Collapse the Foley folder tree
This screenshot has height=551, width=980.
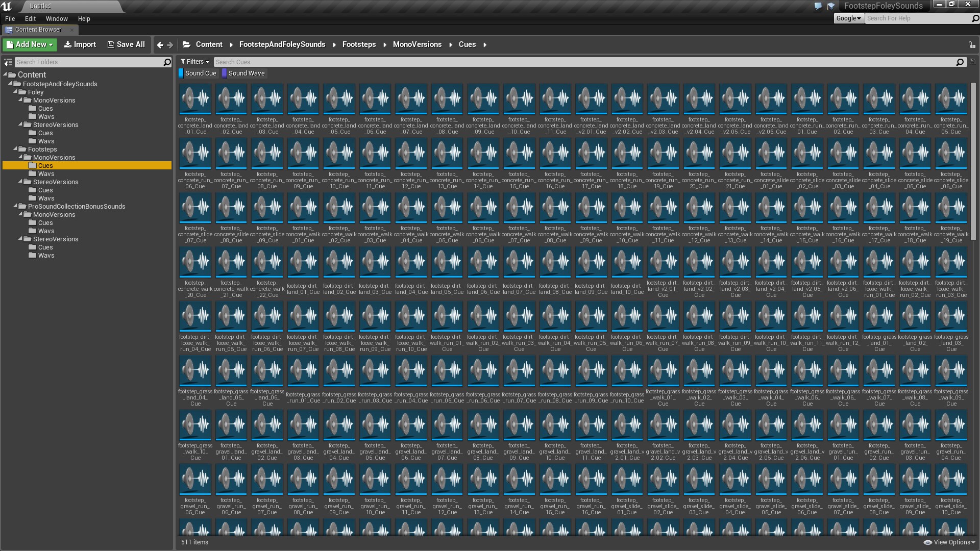click(16, 92)
